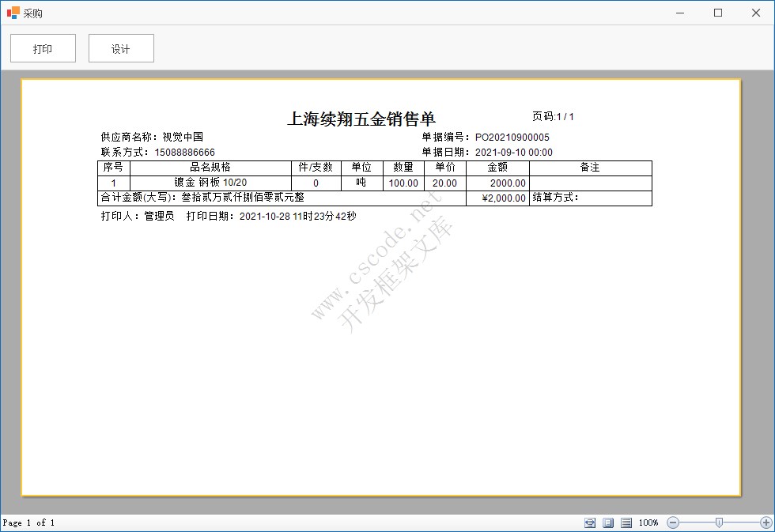Click the document number PO20210900005
The width and height of the screenshot is (775, 532).
pos(512,138)
